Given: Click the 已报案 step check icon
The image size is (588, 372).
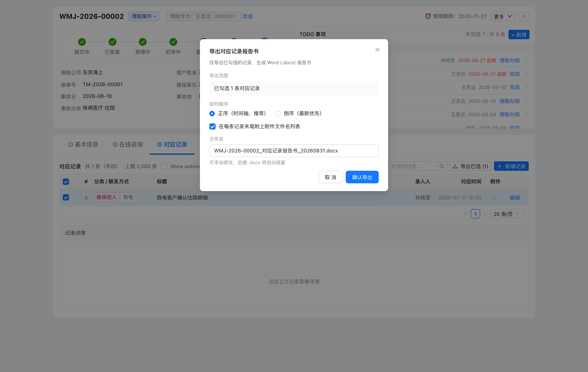Looking at the screenshot, I should [112, 42].
